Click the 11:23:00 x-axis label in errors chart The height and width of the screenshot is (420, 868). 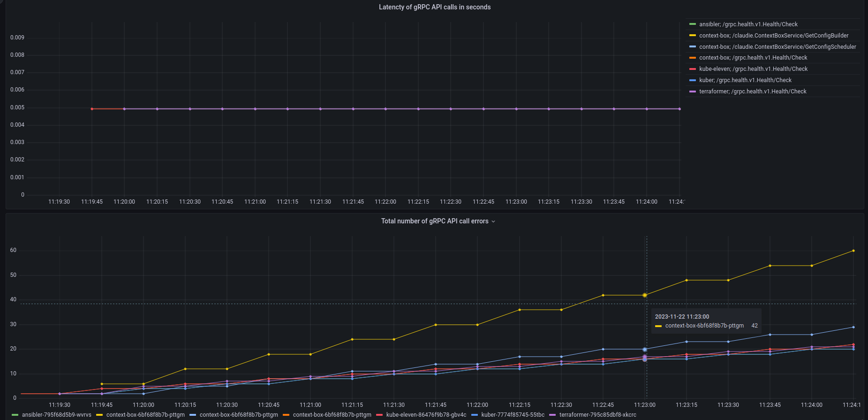click(x=645, y=405)
